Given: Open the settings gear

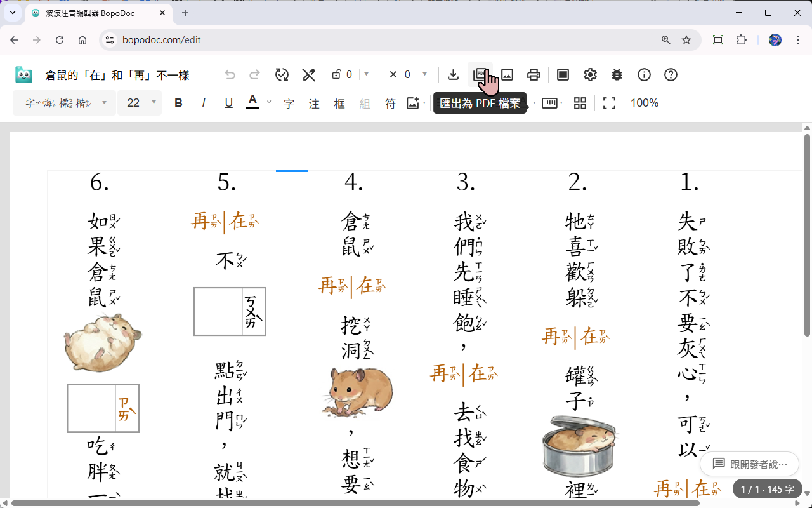Looking at the screenshot, I should 590,74.
